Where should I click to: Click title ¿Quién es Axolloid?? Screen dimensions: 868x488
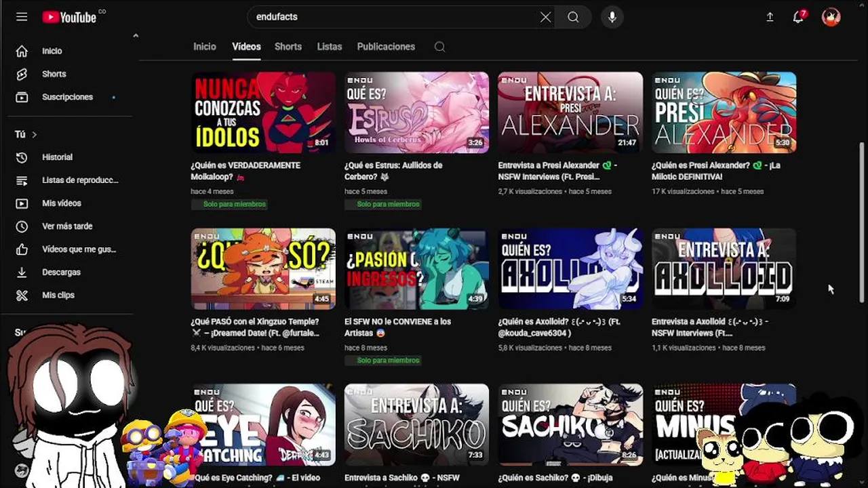tap(559, 327)
